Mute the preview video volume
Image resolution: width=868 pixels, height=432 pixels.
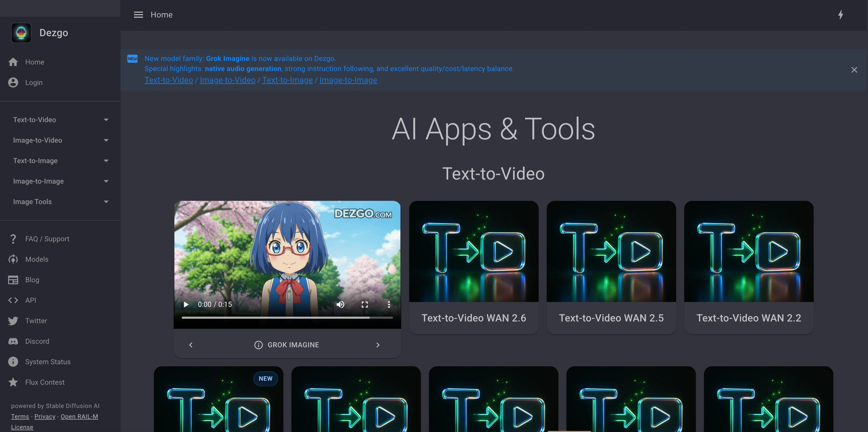pyautogui.click(x=340, y=305)
